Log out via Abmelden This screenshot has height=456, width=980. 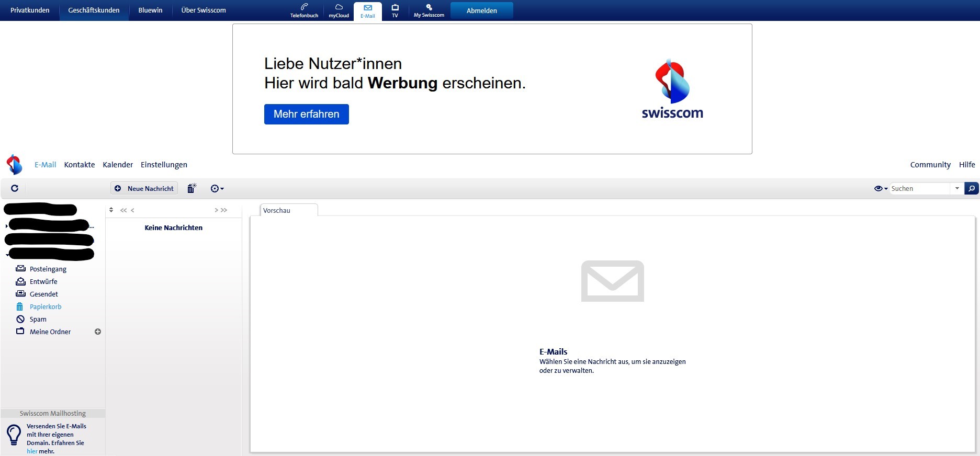point(481,10)
